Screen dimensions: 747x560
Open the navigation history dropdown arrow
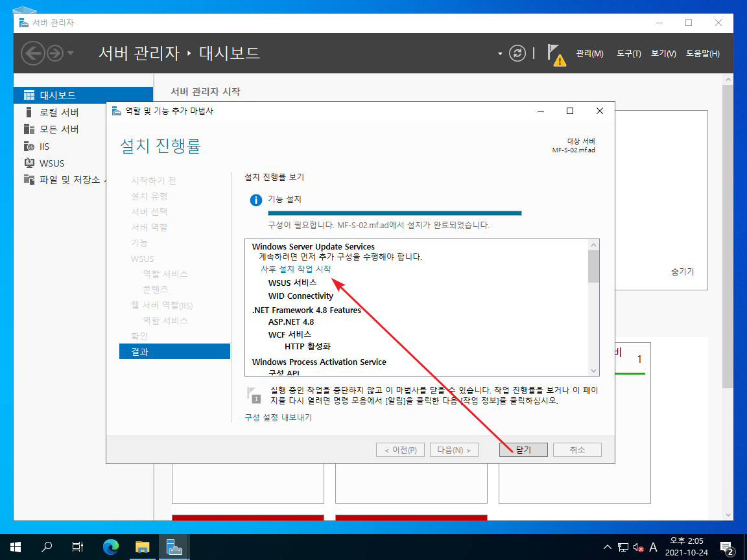[71, 53]
